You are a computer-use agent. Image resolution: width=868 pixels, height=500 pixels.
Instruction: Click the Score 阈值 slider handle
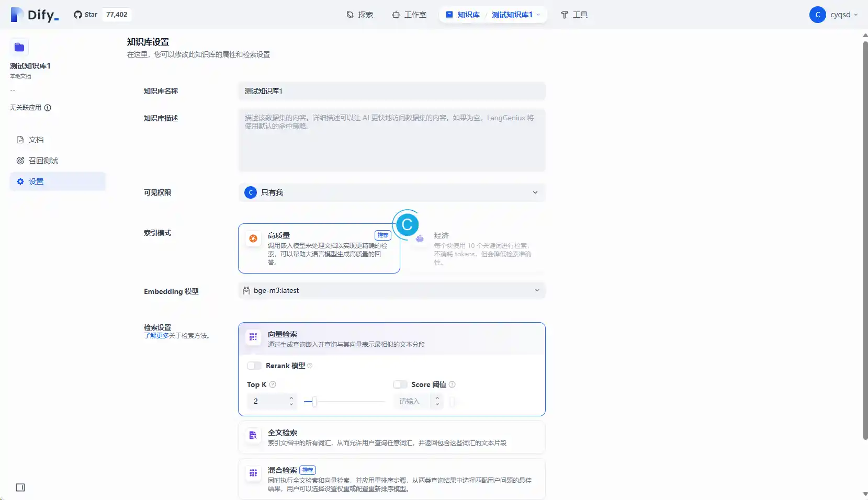pyautogui.click(x=453, y=402)
